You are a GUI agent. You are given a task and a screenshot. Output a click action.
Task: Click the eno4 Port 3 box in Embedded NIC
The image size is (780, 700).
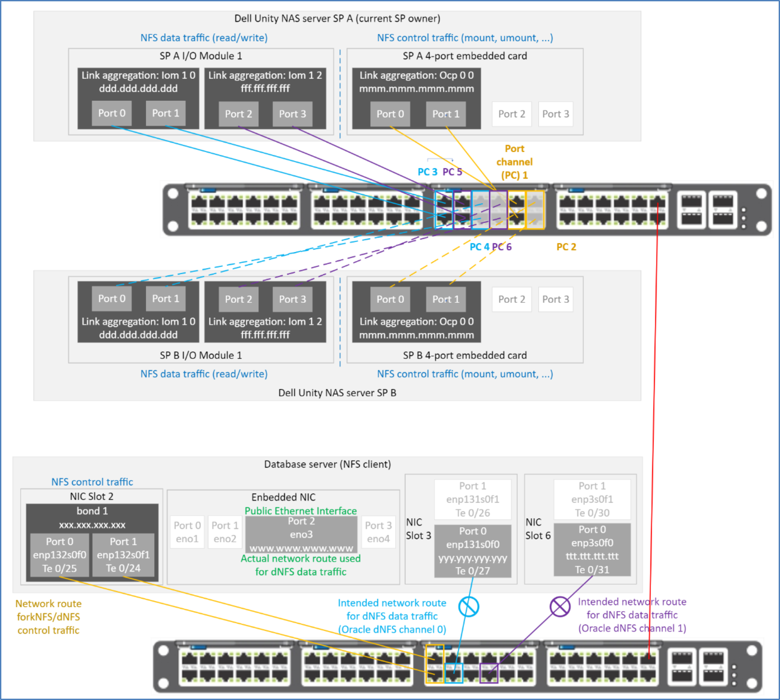(x=378, y=532)
